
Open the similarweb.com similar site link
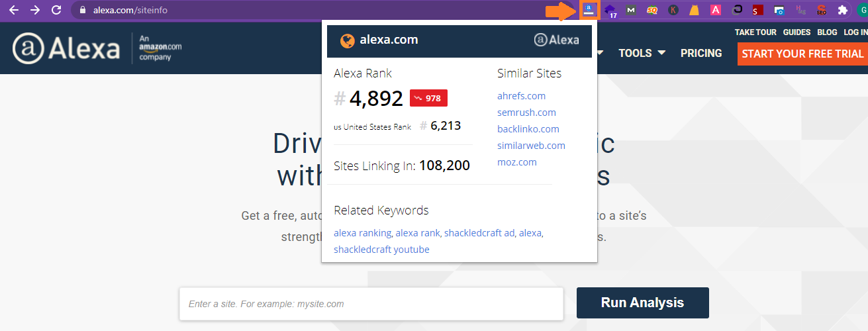pos(531,146)
